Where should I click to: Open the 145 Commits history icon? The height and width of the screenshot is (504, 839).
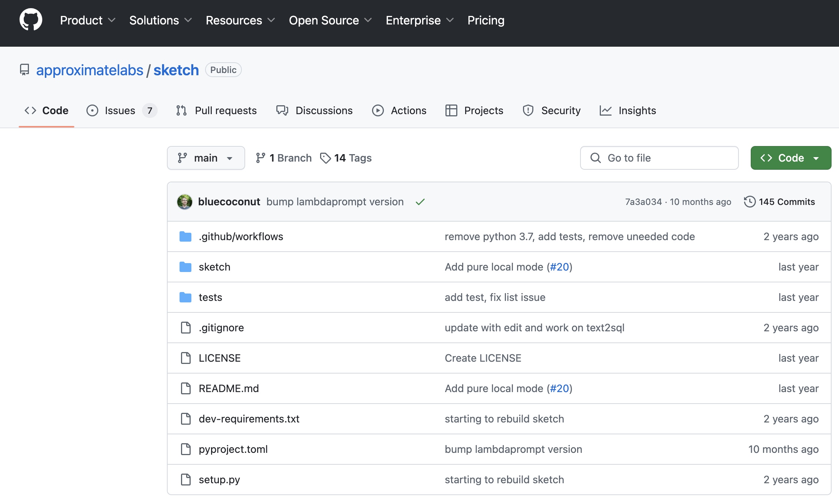pos(750,202)
